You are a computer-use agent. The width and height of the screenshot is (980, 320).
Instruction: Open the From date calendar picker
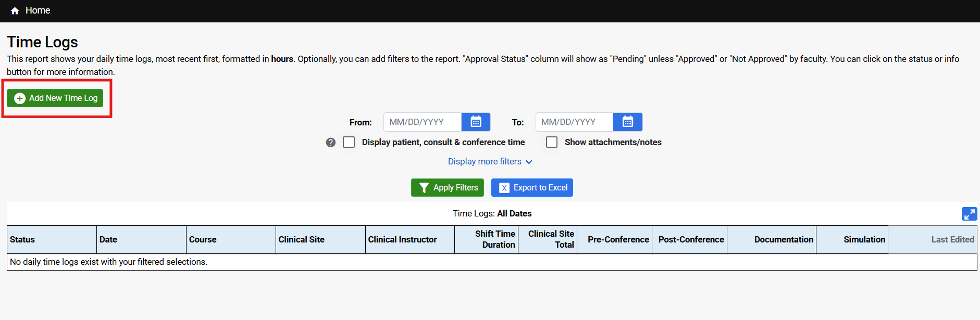pyautogui.click(x=476, y=122)
